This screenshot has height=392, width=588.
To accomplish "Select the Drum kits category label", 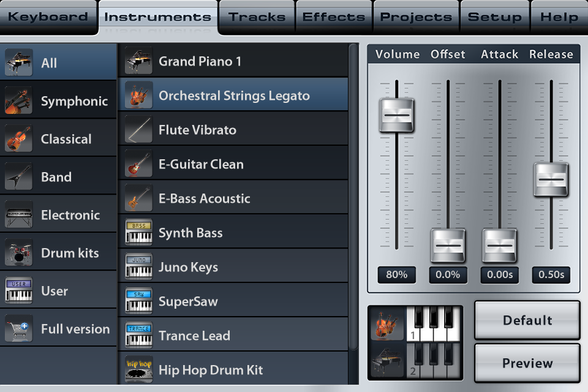I will (x=70, y=253).
